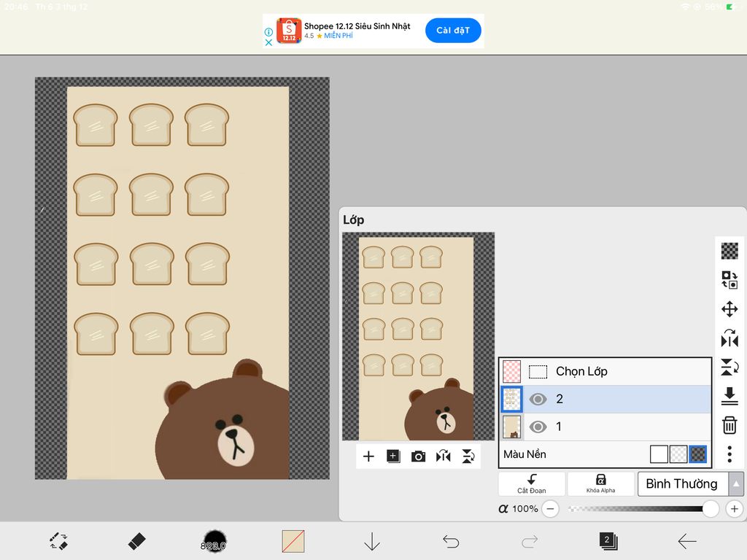Open the Shopee ad app icon

tap(289, 31)
